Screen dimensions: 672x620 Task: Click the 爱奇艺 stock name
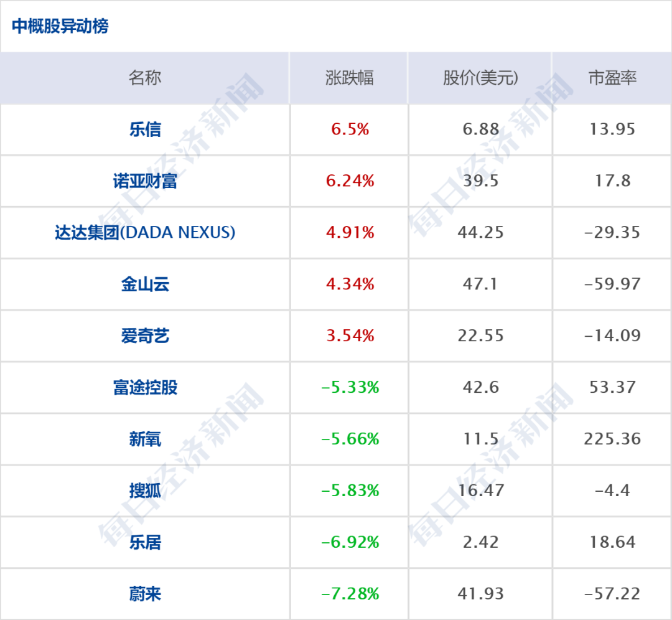(145, 336)
